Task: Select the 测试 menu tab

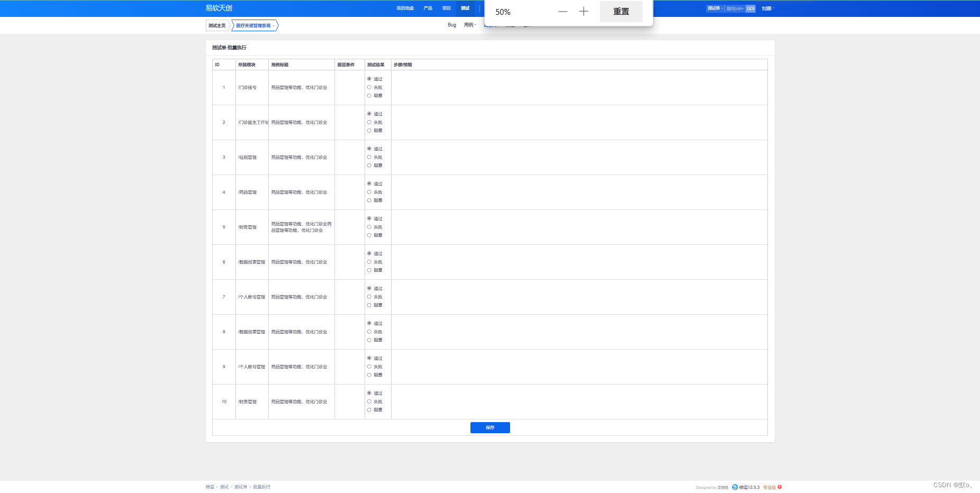Action: coord(465,8)
